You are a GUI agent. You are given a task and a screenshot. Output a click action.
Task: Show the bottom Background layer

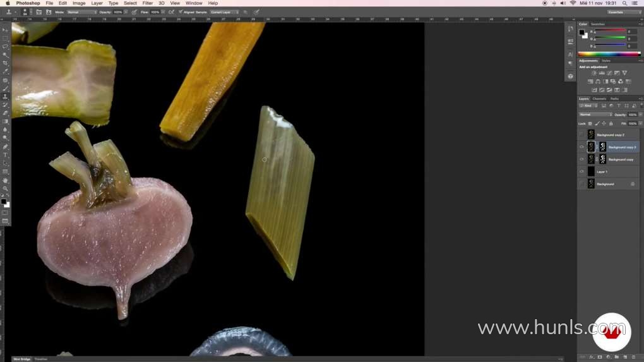[x=581, y=184]
